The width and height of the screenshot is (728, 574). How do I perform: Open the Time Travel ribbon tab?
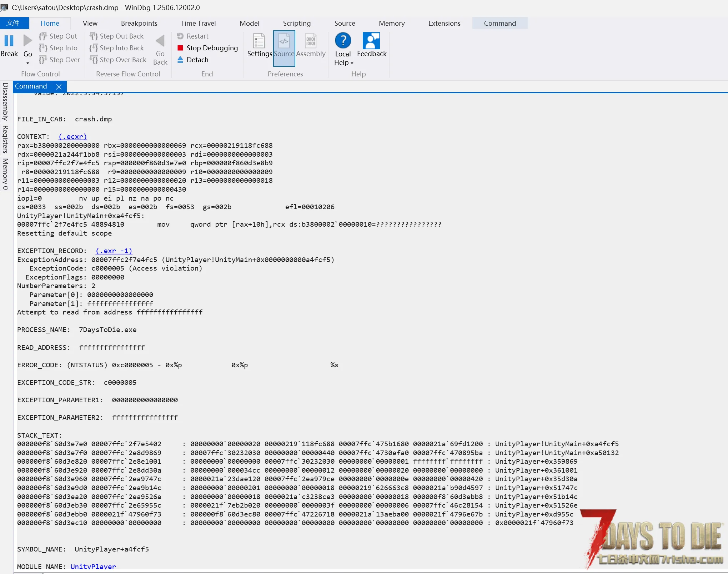pyautogui.click(x=199, y=23)
